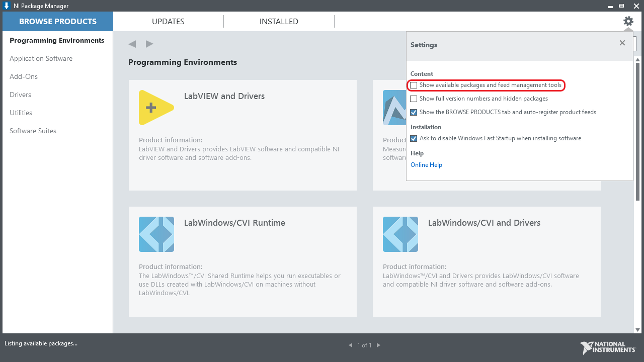The height and width of the screenshot is (362, 644).
Task: Select Add-Ons category
Action: coord(24,76)
